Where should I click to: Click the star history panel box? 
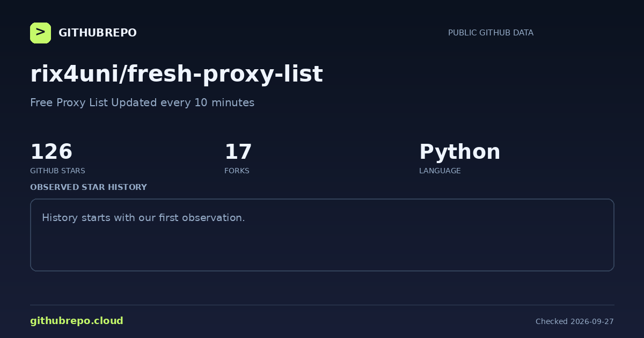click(x=322, y=235)
